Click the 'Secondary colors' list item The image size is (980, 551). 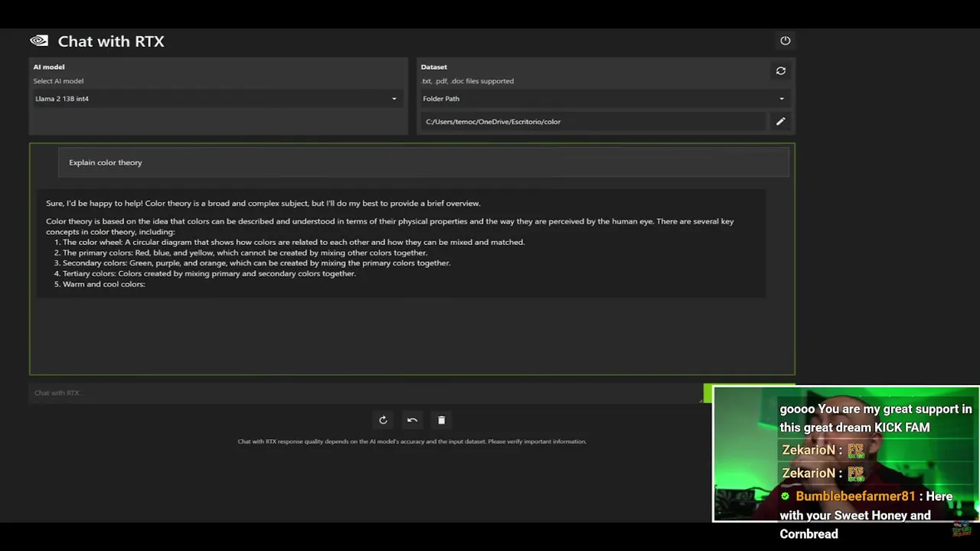click(x=253, y=262)
